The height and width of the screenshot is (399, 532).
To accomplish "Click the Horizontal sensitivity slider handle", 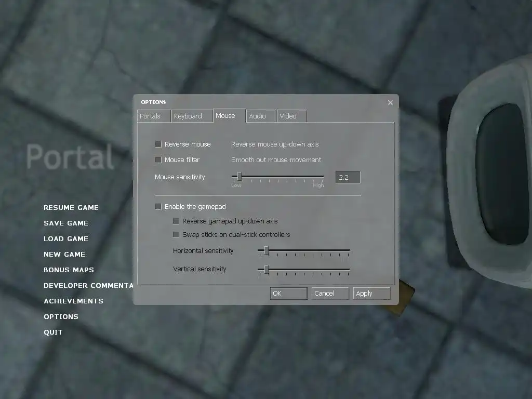I will [267, 251].
